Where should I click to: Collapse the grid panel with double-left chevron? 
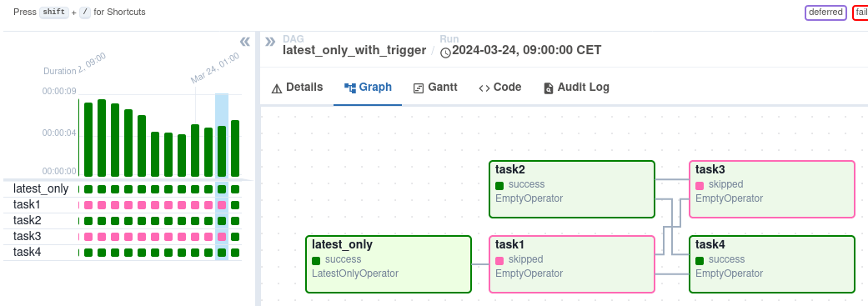(244, 42)
